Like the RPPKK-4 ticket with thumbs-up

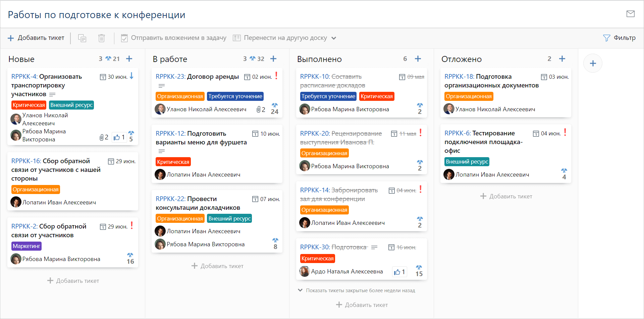117,137
